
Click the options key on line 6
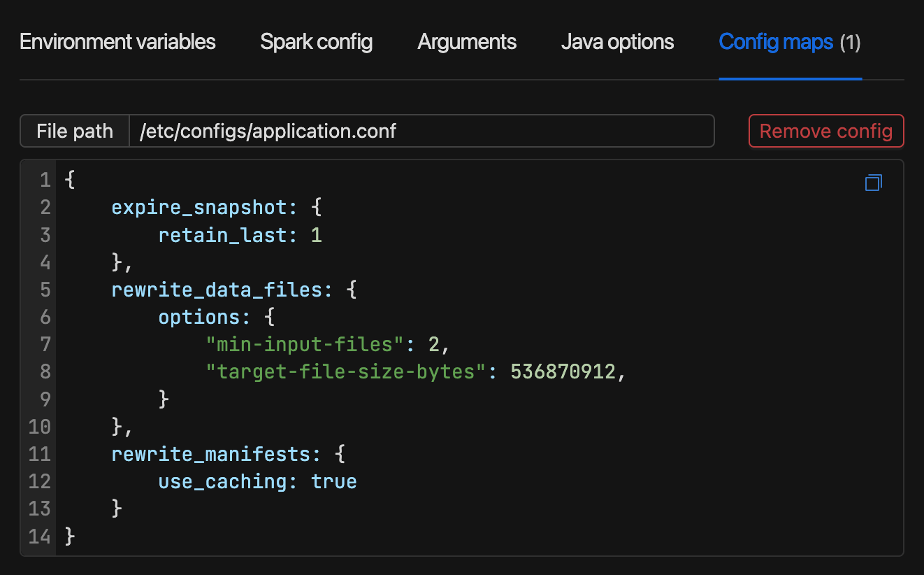(199, 317)
